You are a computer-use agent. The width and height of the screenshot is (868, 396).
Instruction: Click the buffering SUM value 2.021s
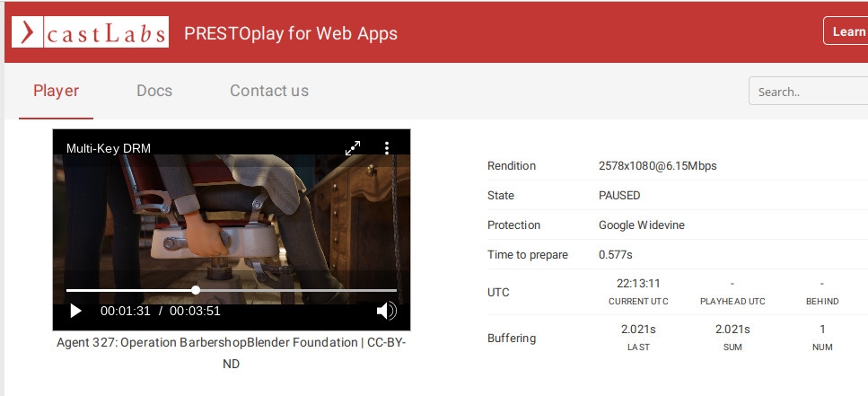[x=732, y=329]
